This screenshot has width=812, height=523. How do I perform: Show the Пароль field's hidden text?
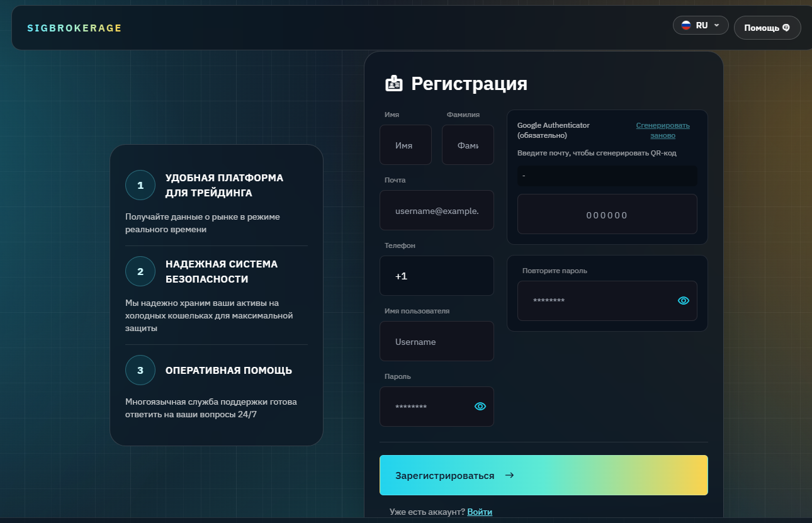[480, 407]
